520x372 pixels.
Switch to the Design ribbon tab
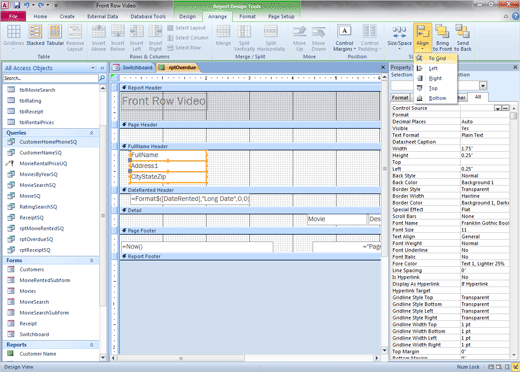coord(187,16)
